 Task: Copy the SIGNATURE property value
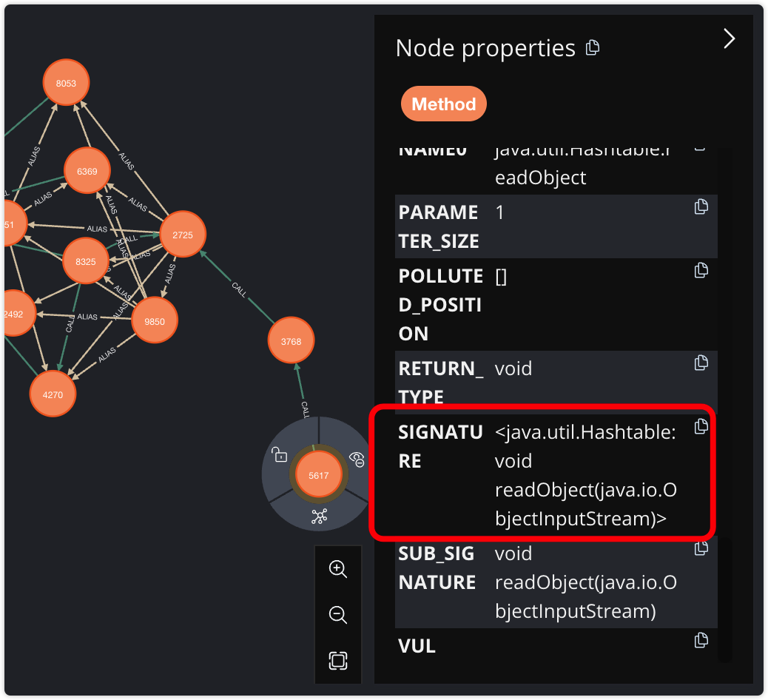point(701,426)
